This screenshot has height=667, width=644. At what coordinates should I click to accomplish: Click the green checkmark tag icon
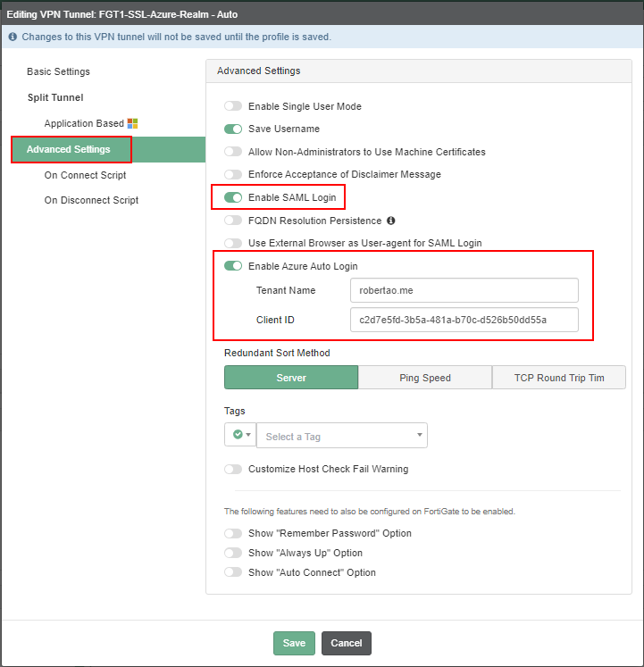coord(238,434)
